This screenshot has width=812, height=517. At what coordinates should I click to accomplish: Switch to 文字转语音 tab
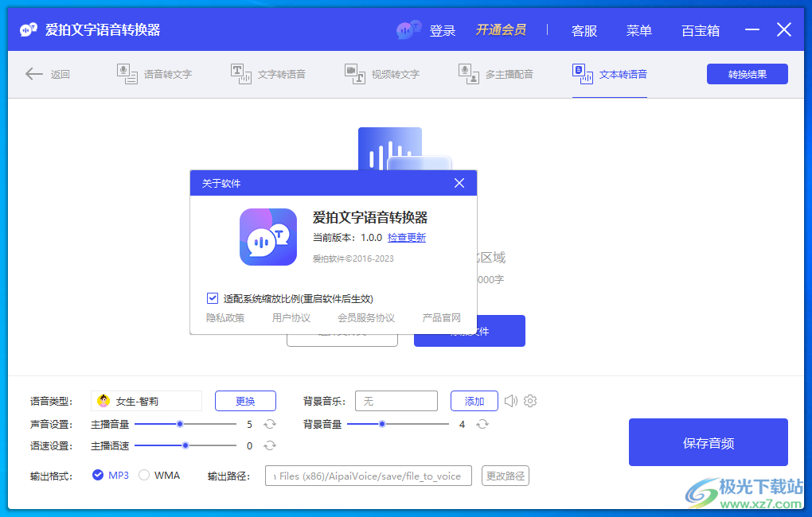pos(268,74)
